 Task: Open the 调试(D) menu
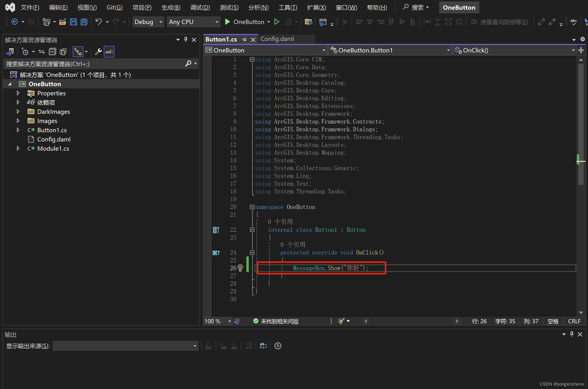[x=200, y=8]
